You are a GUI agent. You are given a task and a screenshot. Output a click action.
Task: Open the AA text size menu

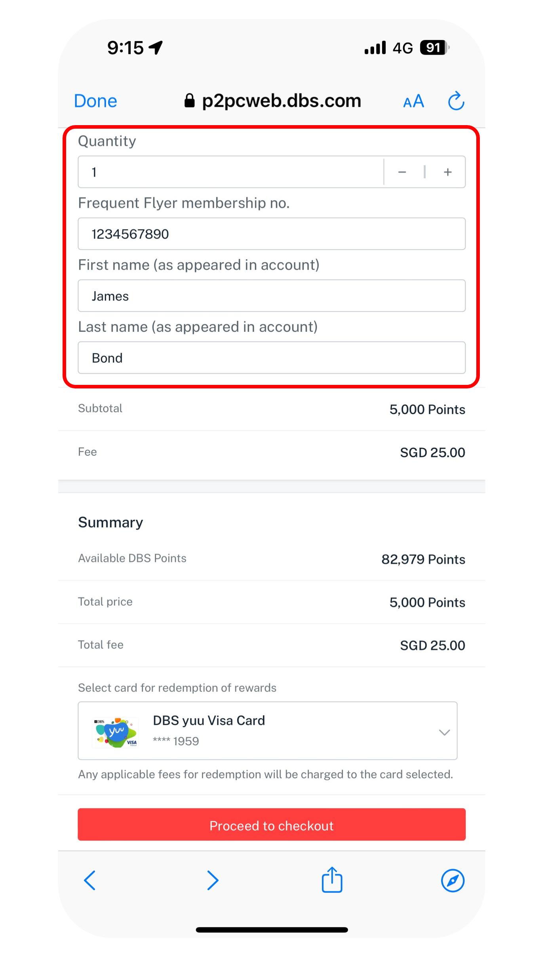click(414, 101)
